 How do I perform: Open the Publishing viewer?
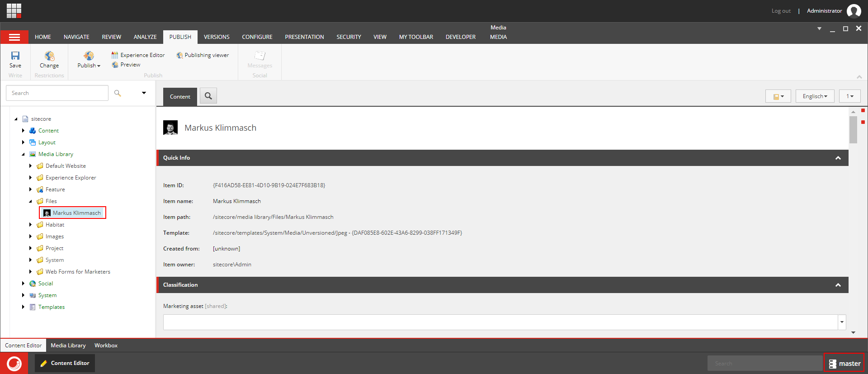point(203,55)
